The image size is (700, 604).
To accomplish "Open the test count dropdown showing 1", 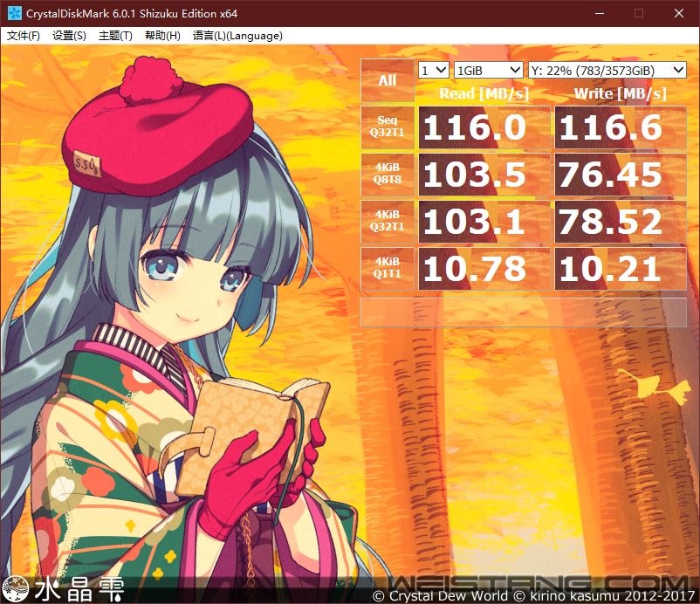I will pos(432,69).
